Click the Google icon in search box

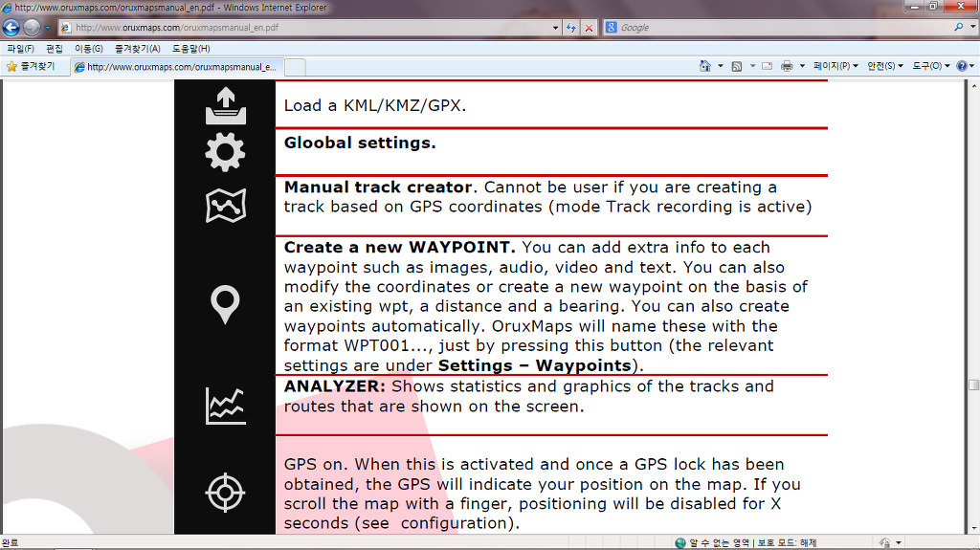coord(612,27)
